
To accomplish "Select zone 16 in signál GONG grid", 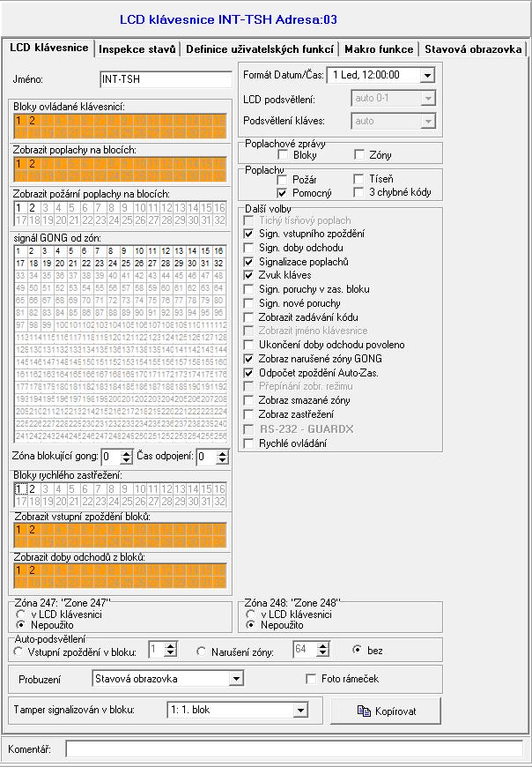I will point(219,251).
